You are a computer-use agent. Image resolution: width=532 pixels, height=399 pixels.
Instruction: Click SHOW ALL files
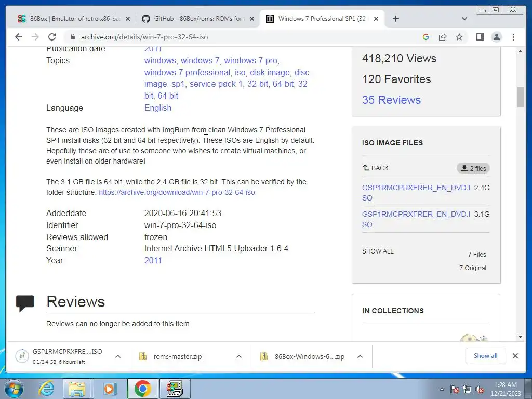pos(378,251)
